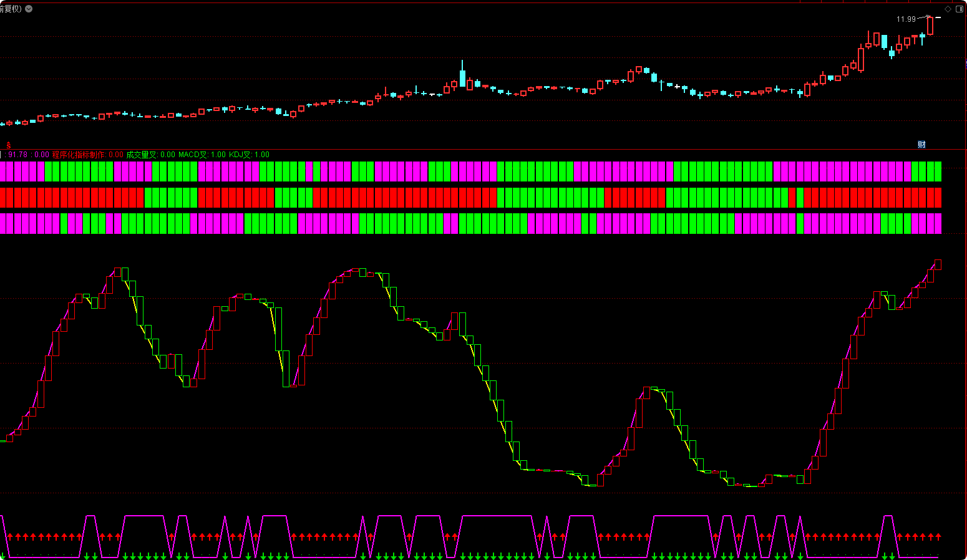The width and height of the screenshot is (967, 560).
Task: Click the MACD叉 indicator label
Action: (193, 155)
